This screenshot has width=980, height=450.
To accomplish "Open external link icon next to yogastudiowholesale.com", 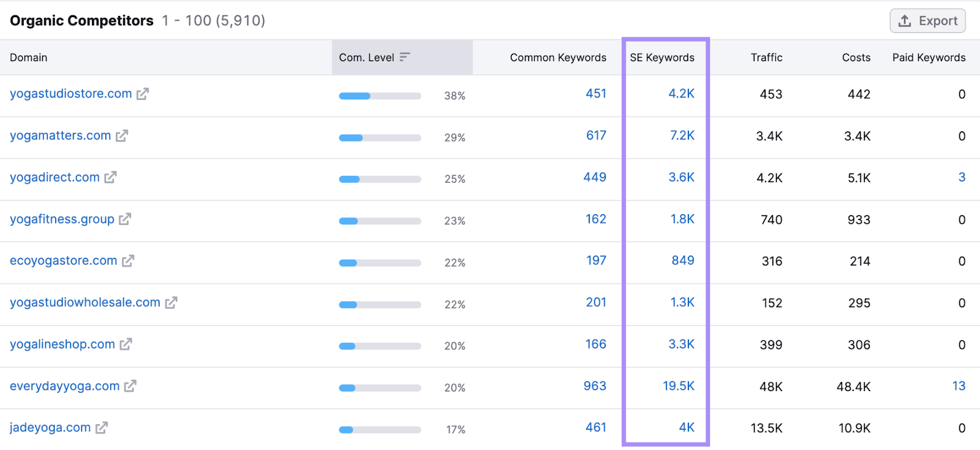I will click(x=171, y=302).
